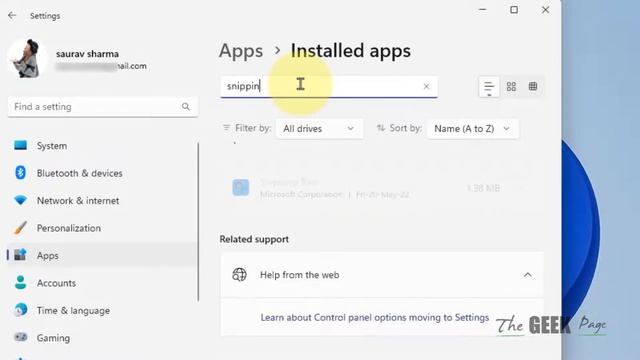Switch to grid view
This screenshot has height=360, width=640.
511,87
